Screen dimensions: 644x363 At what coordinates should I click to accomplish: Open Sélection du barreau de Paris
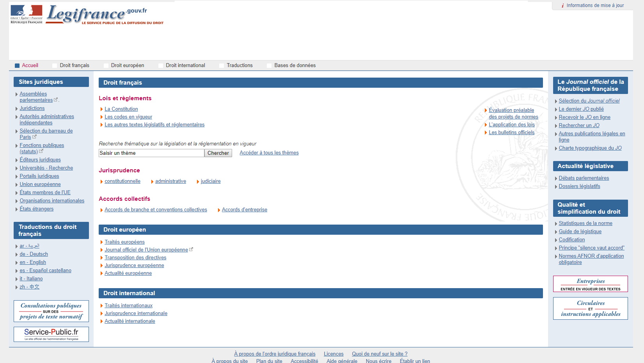(x=46, y=134)
